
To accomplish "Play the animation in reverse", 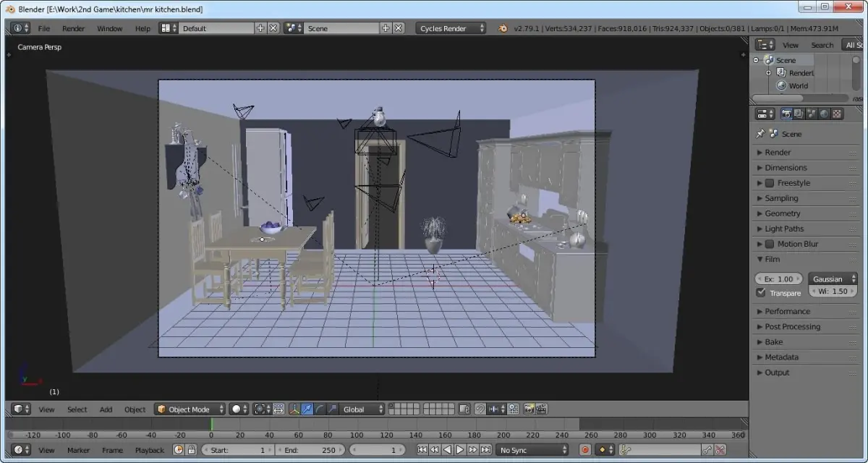I will coord(447,450).
